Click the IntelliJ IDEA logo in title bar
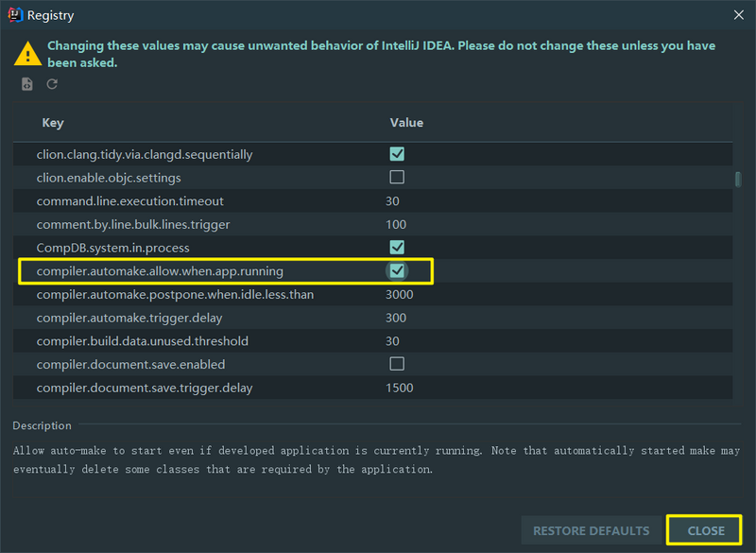 [x=15, y=15]
